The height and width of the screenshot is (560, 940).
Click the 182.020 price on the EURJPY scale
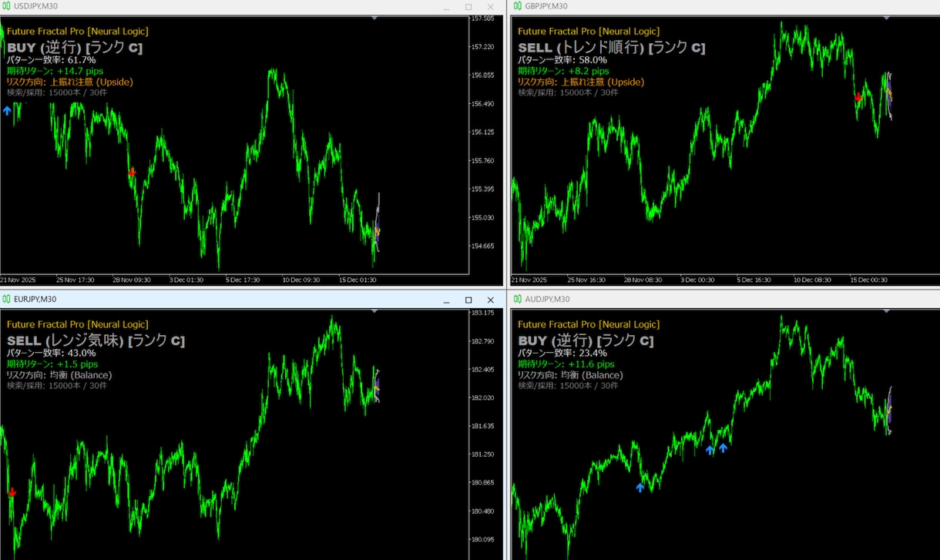pos(482,397)
